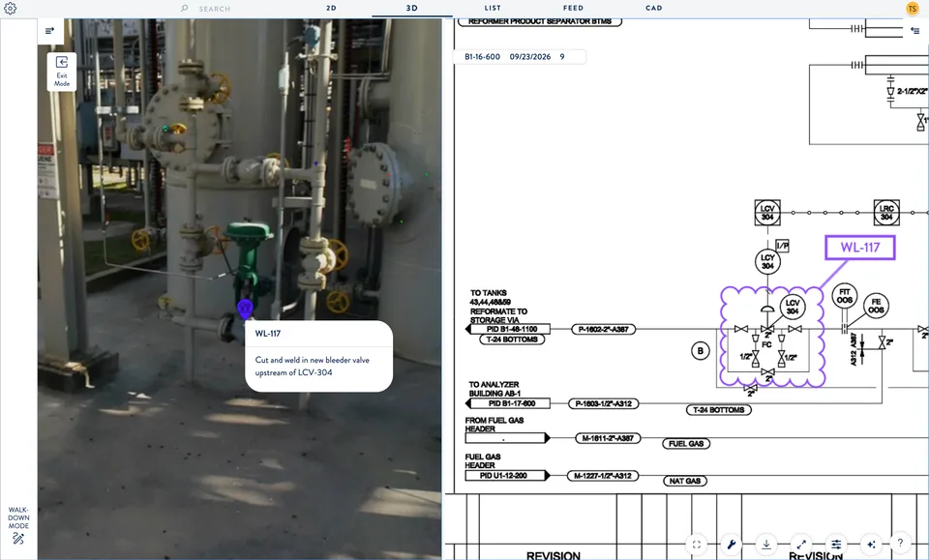
Task: Open the TS user avatar
Action: pyautogui.click(x=912, y=9)
